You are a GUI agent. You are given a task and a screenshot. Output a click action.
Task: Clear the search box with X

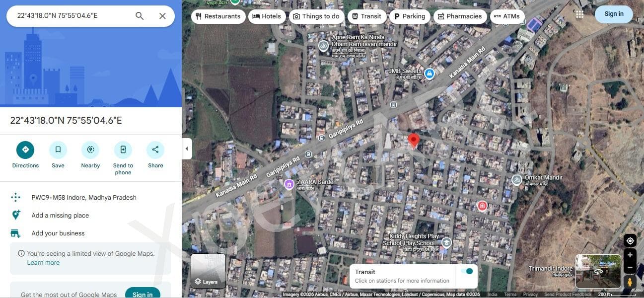click(162, 16)
